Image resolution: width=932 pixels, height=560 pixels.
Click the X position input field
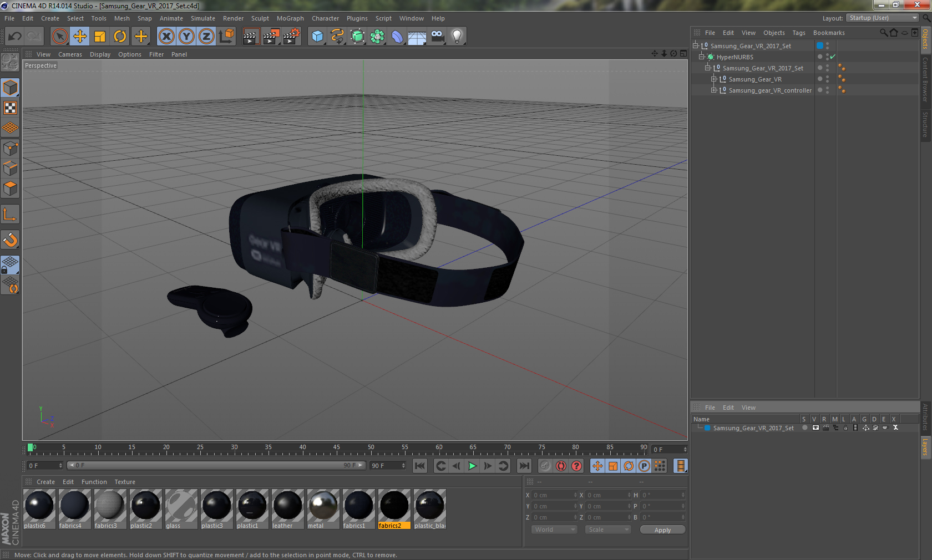tap(555, 495)
